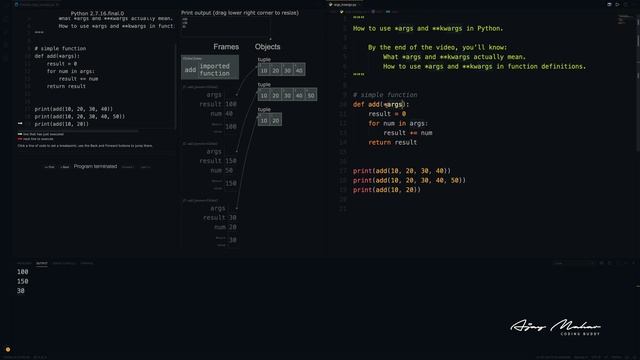Click the output value 100 in the panel
The height and width of the screenshot is (360, 640).
click(22, 272)
